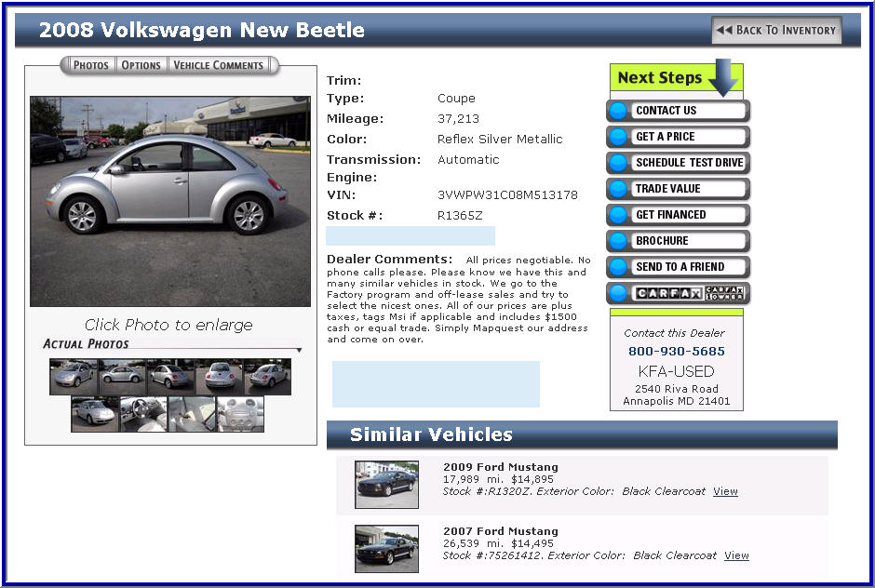Image resolution: width=875 pixels, height=588 pixels.
Task: Click the dealer phone number 800-930-5685
Action: pyautogui.click(x=677, y=351)
